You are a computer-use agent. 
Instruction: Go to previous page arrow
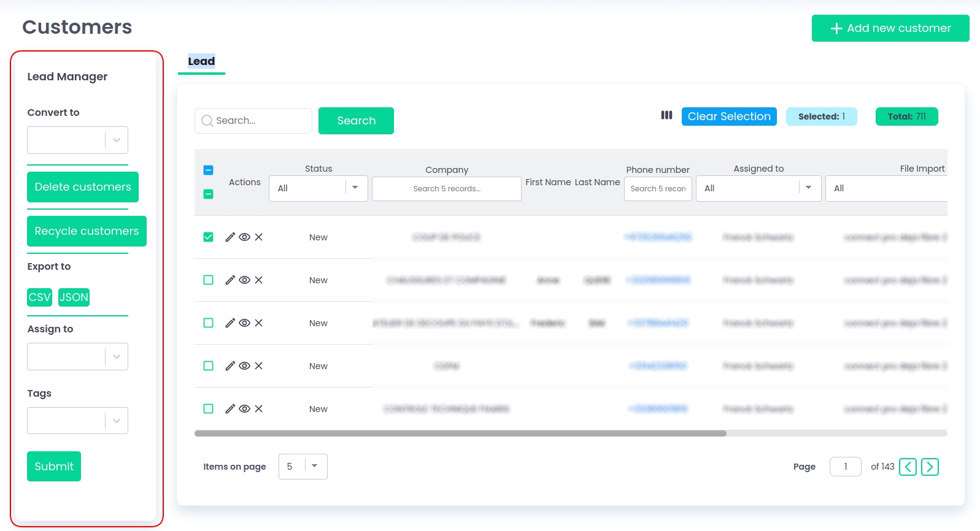[x=908, y=467]
